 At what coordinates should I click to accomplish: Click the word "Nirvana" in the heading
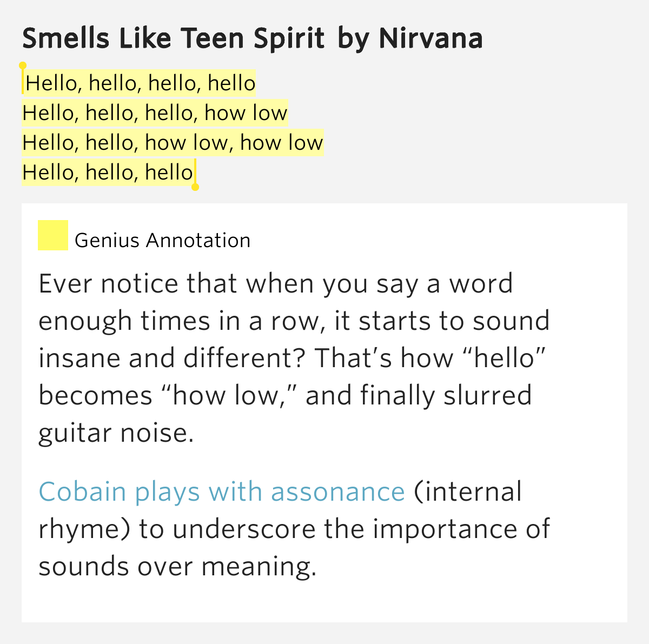431,38
